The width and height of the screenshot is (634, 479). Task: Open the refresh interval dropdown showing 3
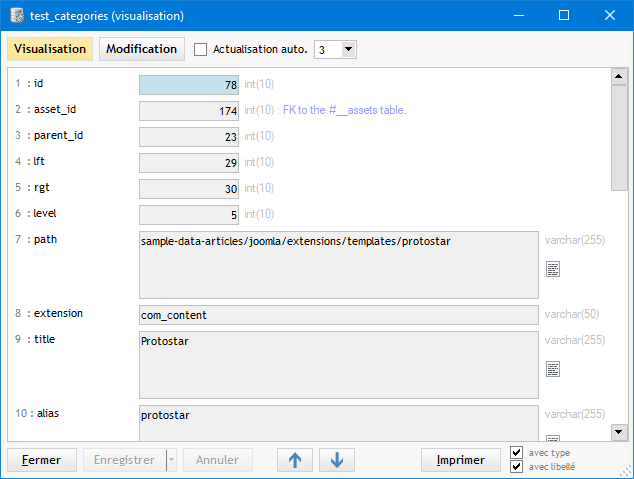pos(348,49)
